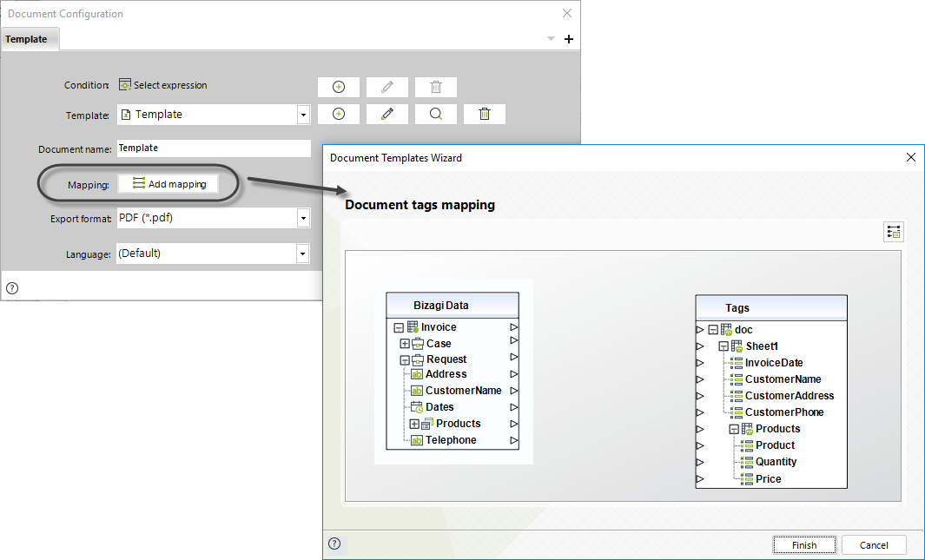925x560 pixels.
Task: Click the Select expression link
Action: point(170,85)
